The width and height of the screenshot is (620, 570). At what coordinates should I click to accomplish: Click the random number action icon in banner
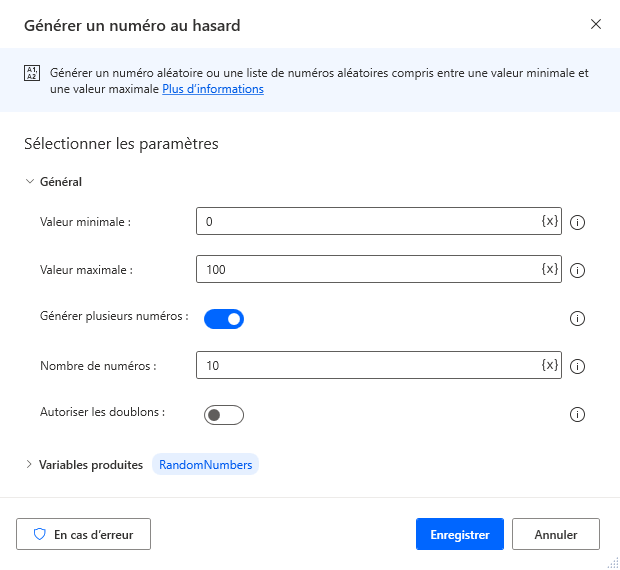(x=32, y=73)
